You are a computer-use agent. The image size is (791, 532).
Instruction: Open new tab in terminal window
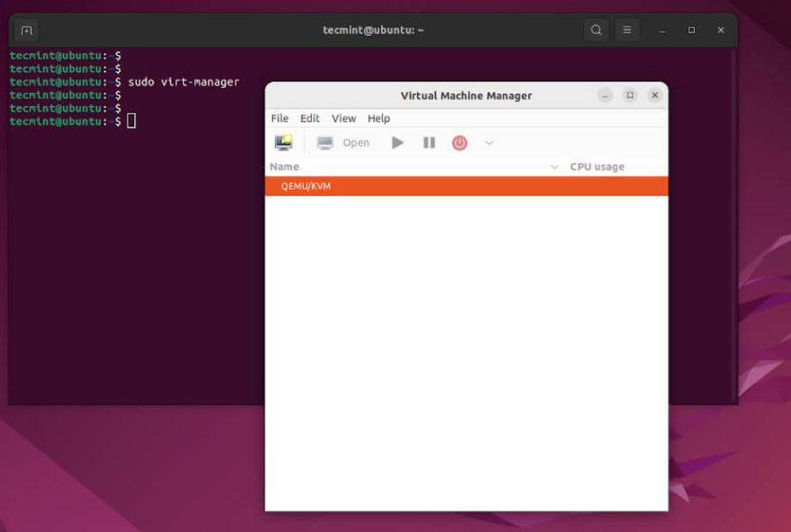(27, 30)
